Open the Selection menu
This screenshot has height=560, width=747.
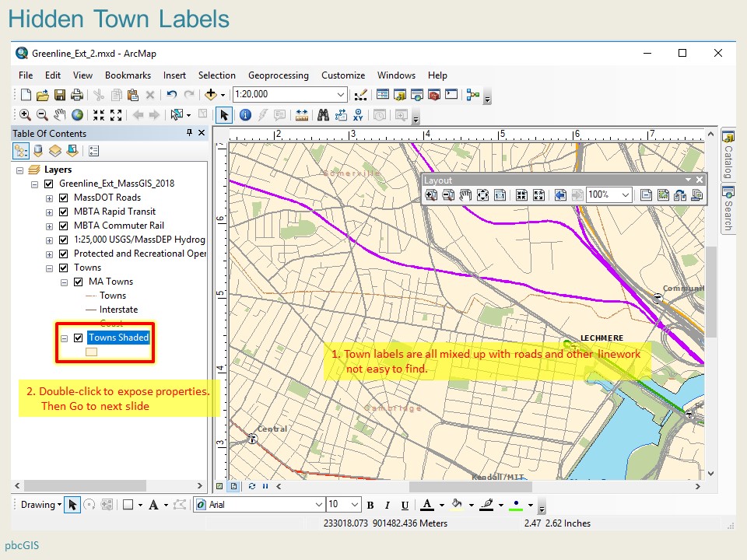click(217, 75)
